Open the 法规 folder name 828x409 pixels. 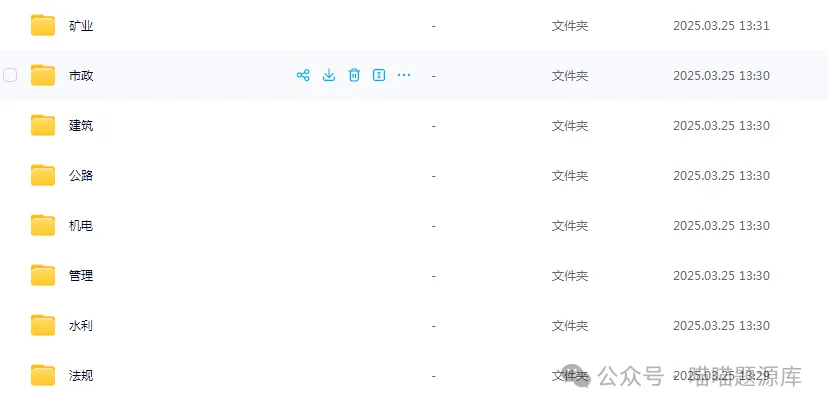click(x=81, y=376)
